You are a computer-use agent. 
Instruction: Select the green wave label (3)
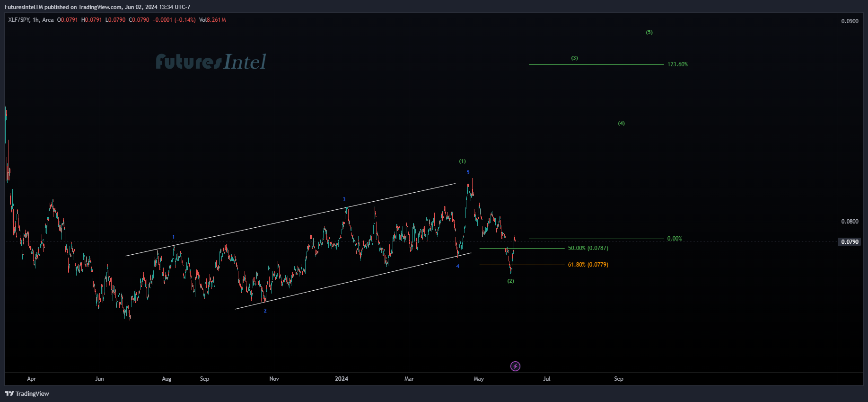coord(574,58)
